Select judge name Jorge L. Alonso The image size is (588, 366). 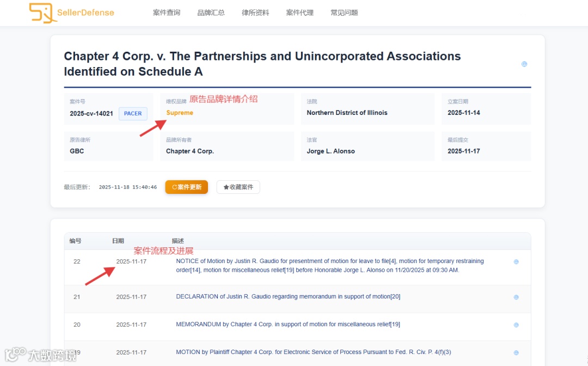point(331,151)
